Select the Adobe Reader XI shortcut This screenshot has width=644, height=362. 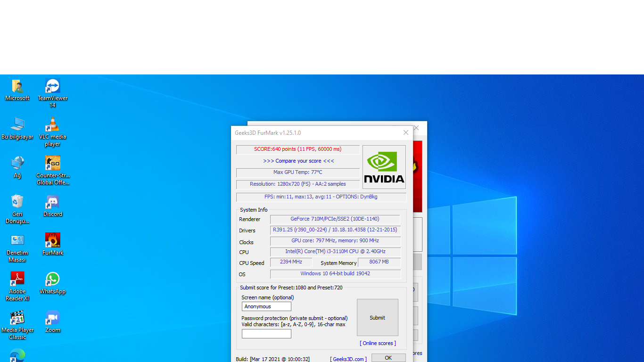pos(17,287)
